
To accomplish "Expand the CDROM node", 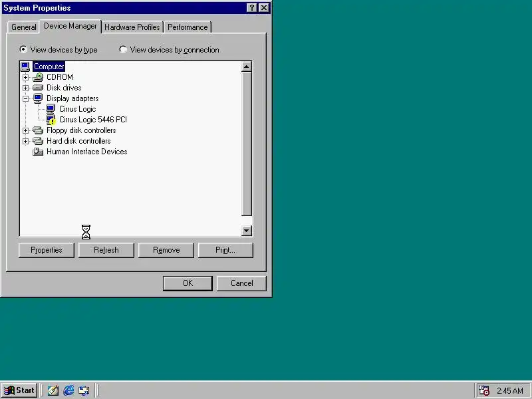I will (x=26, y=77).
